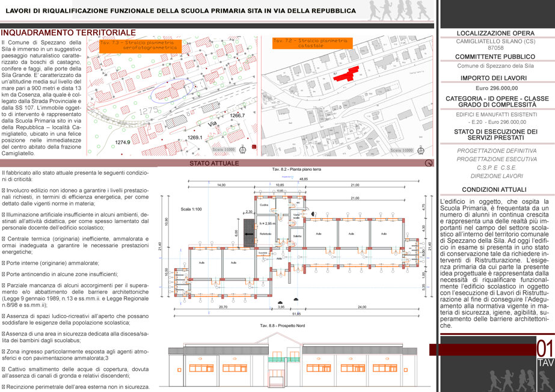Screen dimensions: 555x392
Task: Click the north compass on catastale map
Action: click(x=421, y=150)
